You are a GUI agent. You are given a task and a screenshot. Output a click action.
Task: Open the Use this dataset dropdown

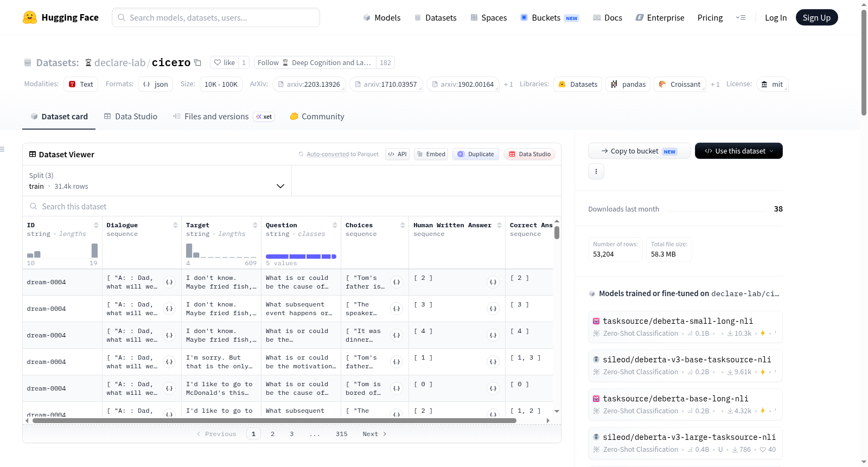[738, 151]
